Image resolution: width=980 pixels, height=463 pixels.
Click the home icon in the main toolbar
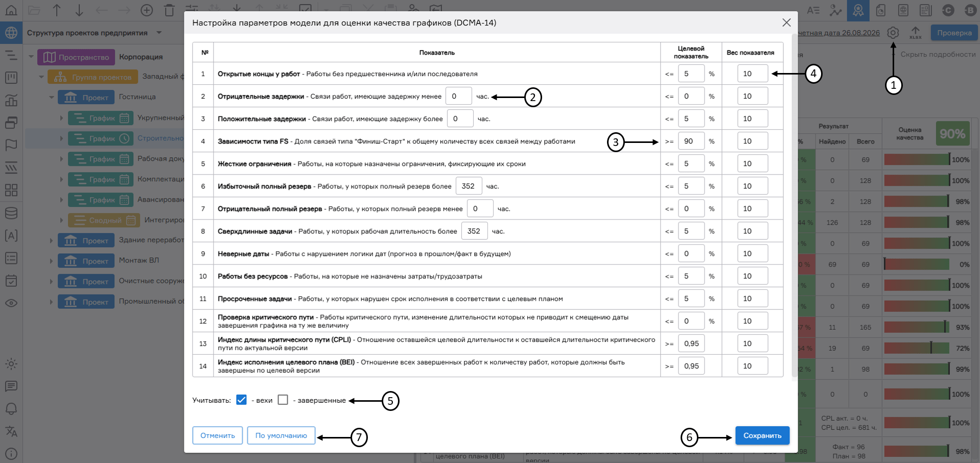(11, 10)
